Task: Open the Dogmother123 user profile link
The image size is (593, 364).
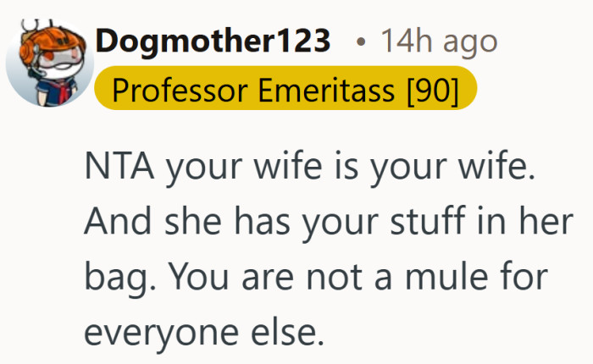Action: [x=213, y=41]
